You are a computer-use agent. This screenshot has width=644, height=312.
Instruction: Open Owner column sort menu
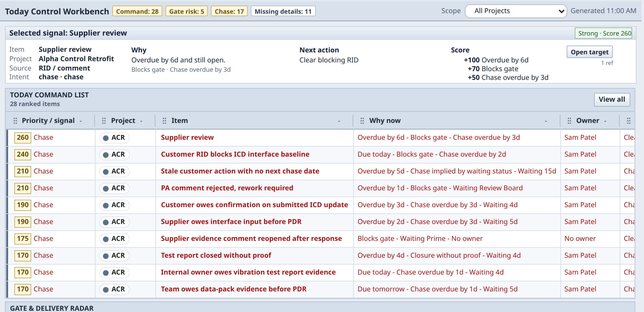(x=605, y=121)
